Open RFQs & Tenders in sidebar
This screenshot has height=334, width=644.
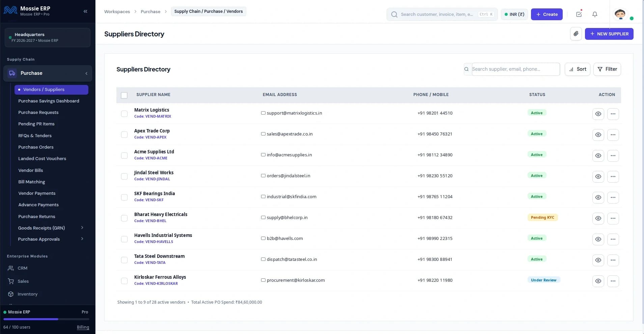click(x=35, y=136)
